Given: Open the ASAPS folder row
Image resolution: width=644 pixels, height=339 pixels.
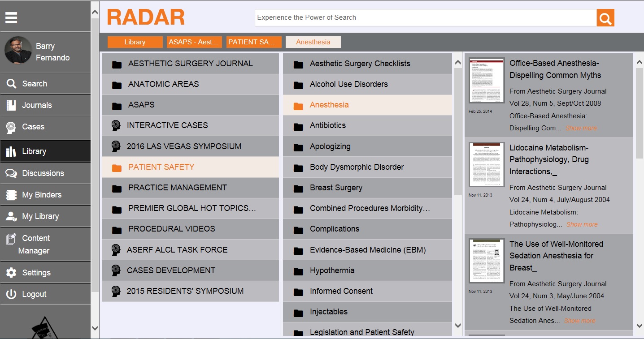Looking at the screenshot, I should [190, 105].
